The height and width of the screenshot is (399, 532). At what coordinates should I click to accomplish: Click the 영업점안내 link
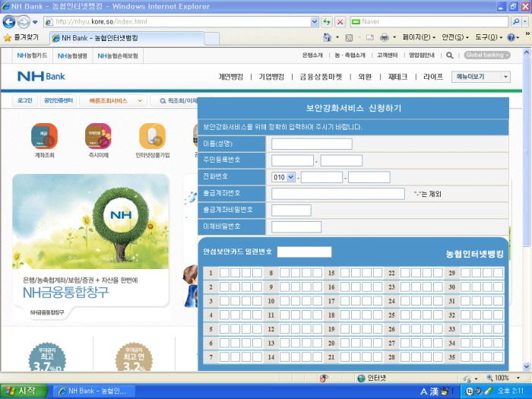click(422, 55)
